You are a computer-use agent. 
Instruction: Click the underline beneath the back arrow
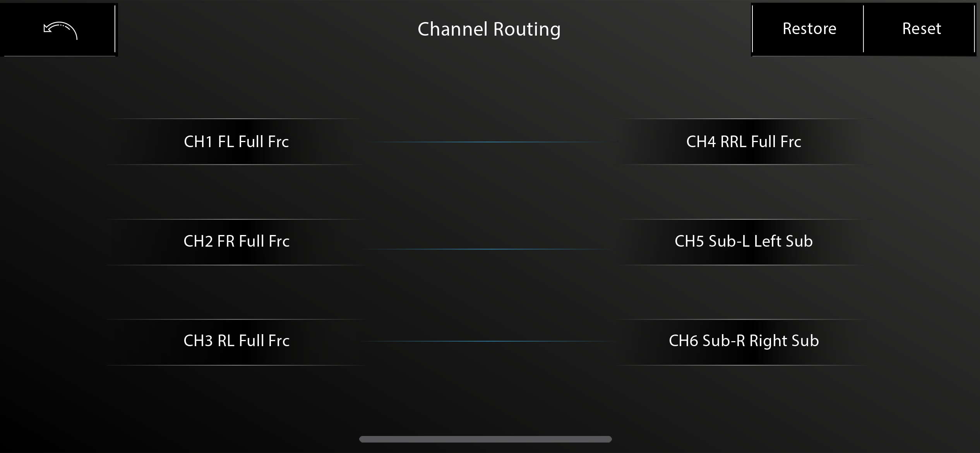point(60,56)
